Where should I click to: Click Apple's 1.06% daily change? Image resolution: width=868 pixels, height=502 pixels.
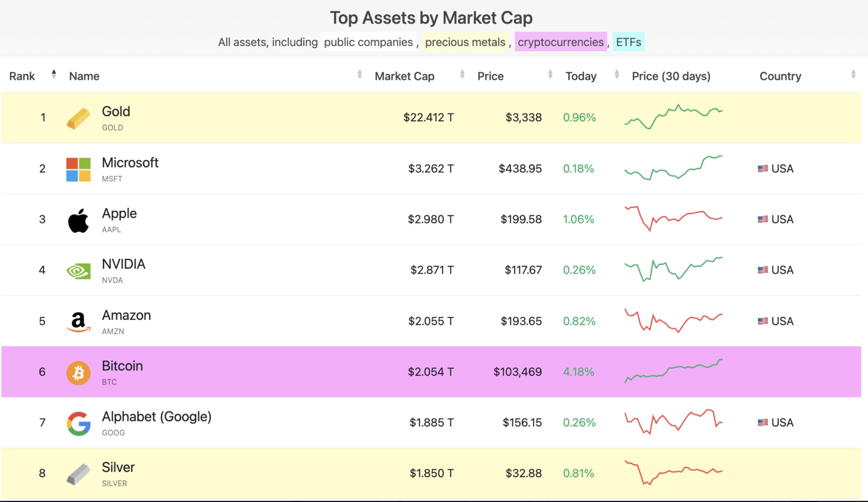[x=578, y=219]
